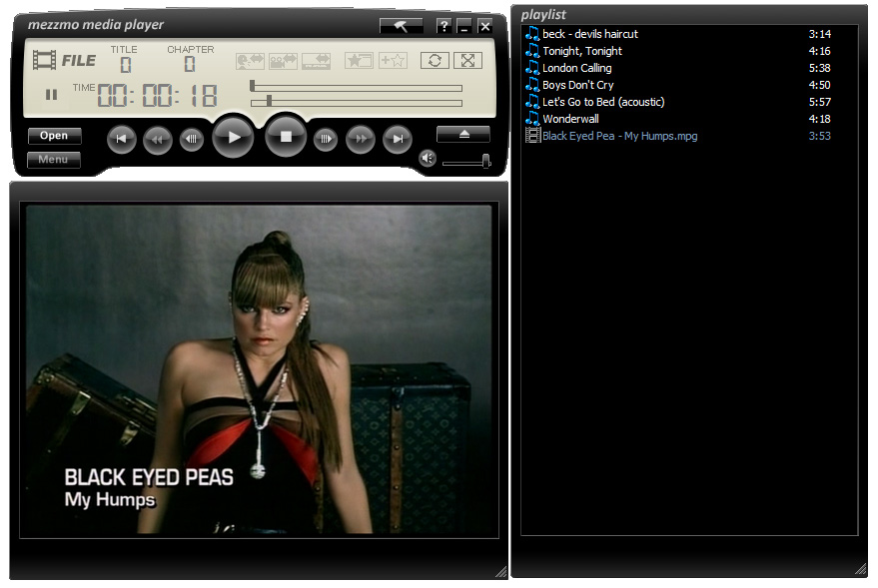Select 'Wonderwall' in the playlist
This screenshot has width=878, height=588.
[570, 119]
